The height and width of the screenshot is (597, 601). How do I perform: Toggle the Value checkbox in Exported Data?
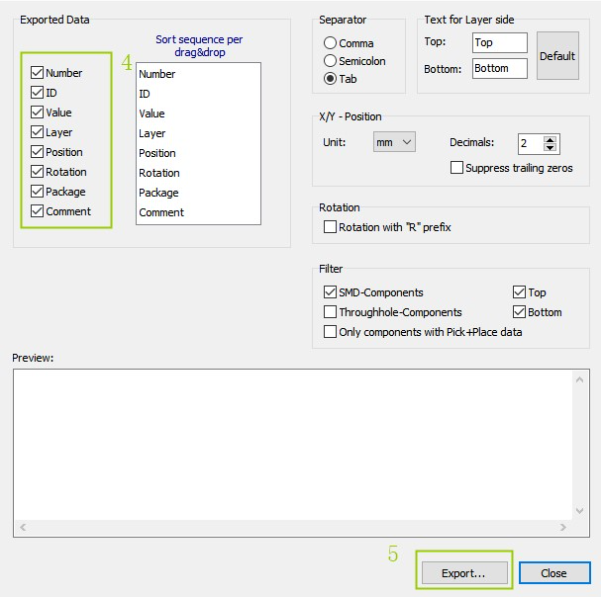(x=37, y=113)
